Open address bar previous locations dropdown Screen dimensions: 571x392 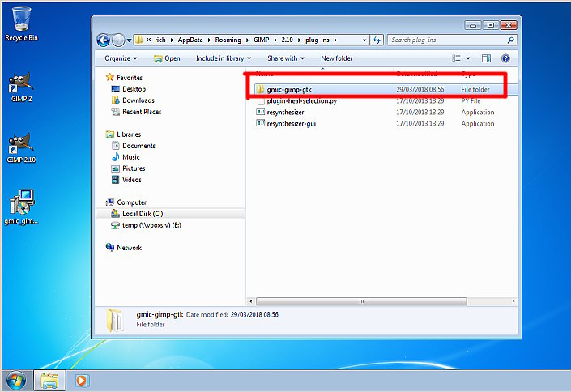[364, 40]
